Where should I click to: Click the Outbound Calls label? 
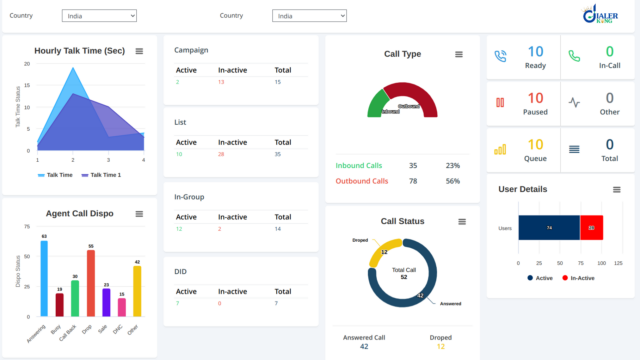pos(362,181)
